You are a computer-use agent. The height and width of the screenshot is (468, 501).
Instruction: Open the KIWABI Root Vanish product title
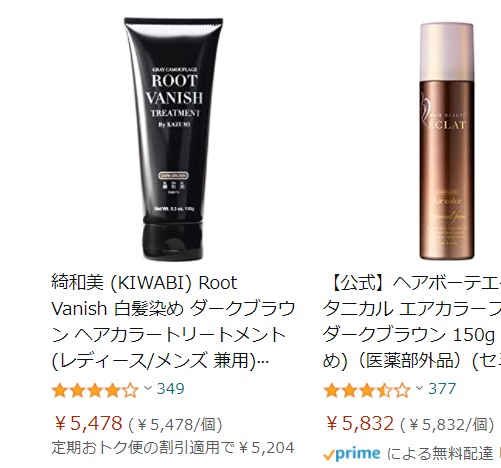click(173, 322)
